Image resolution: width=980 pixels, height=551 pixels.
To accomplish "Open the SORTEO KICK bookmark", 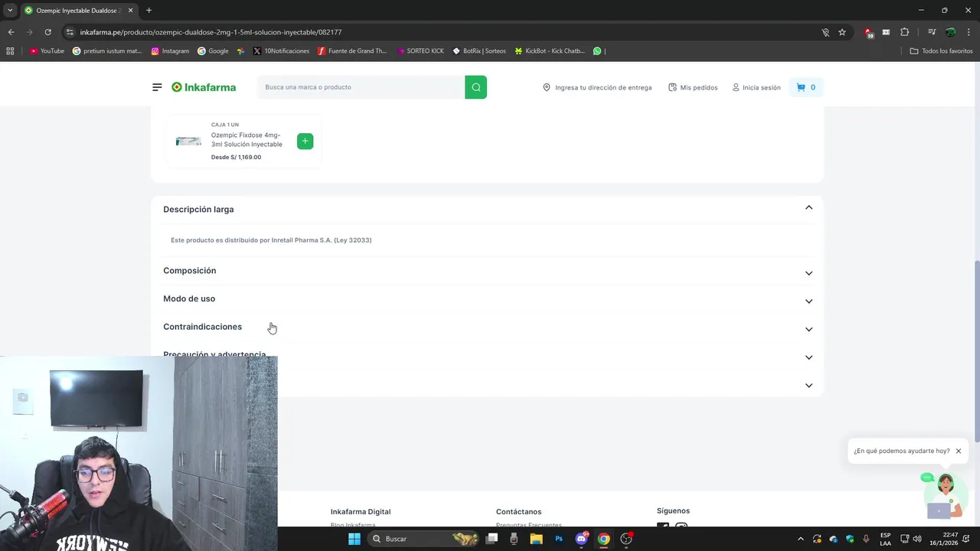I will pyautogui.click(x=420, y=51).
